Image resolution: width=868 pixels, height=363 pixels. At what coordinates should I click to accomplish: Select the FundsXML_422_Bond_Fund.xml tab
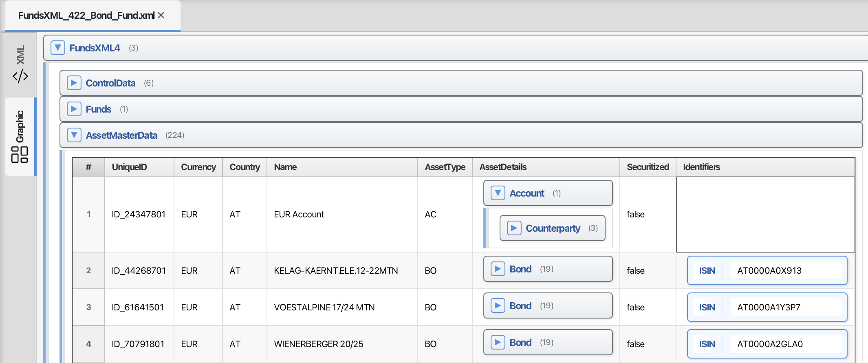point(86,15)
